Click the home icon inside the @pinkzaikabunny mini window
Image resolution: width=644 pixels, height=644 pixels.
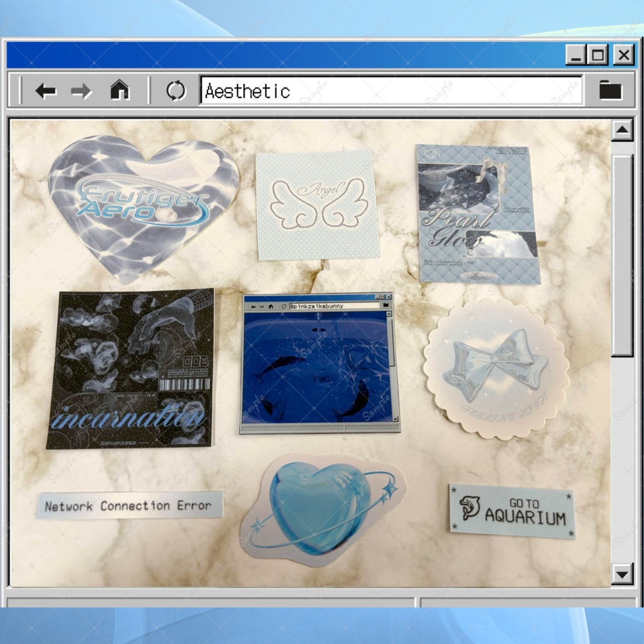pos(271,305)
